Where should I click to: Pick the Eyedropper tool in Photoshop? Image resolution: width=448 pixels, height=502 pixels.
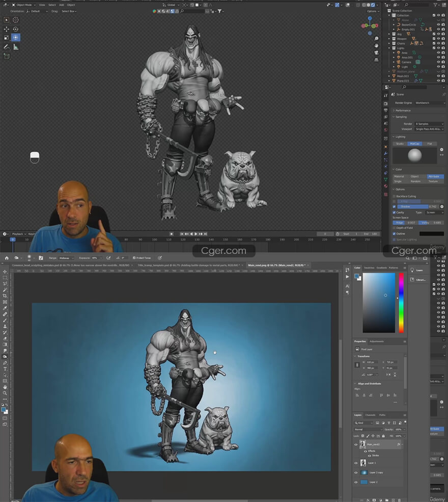(5, 308)
